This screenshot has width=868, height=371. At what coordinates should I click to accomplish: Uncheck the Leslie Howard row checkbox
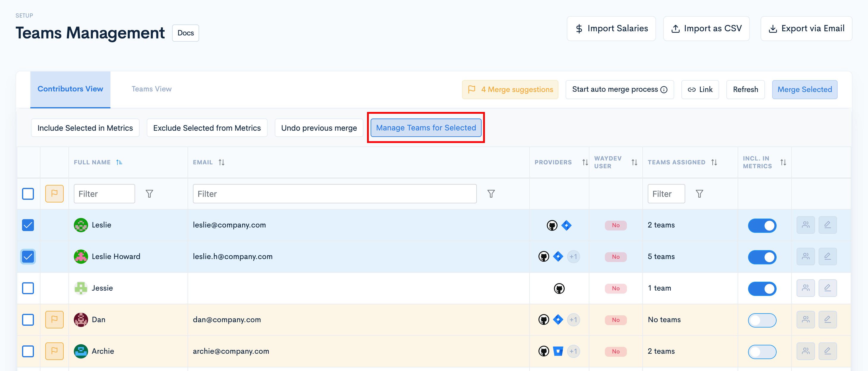28,257
